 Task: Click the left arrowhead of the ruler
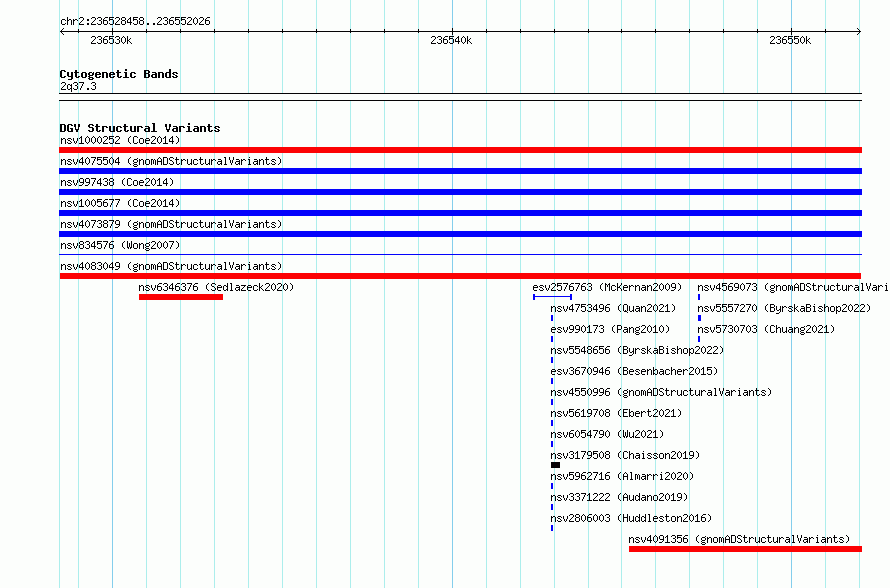(x=62, y=32)
